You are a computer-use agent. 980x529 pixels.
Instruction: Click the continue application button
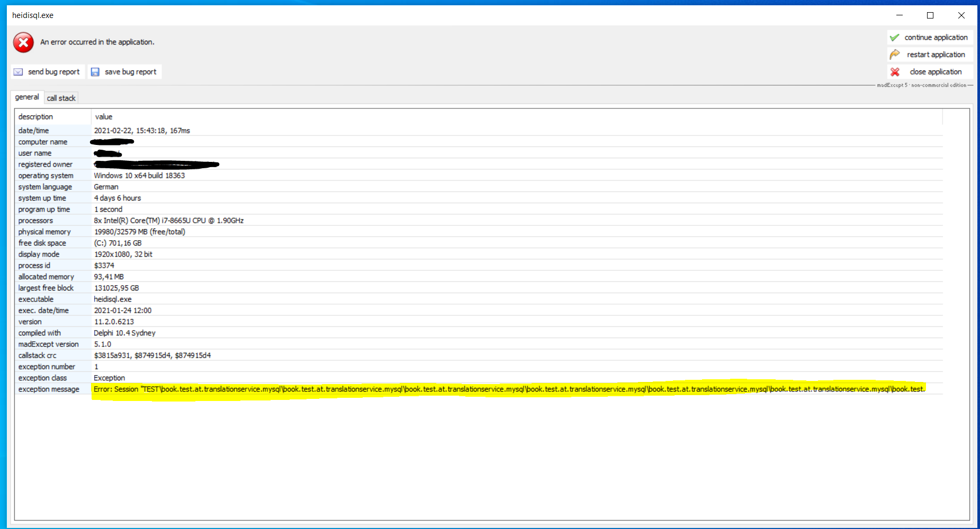(935, 37)
